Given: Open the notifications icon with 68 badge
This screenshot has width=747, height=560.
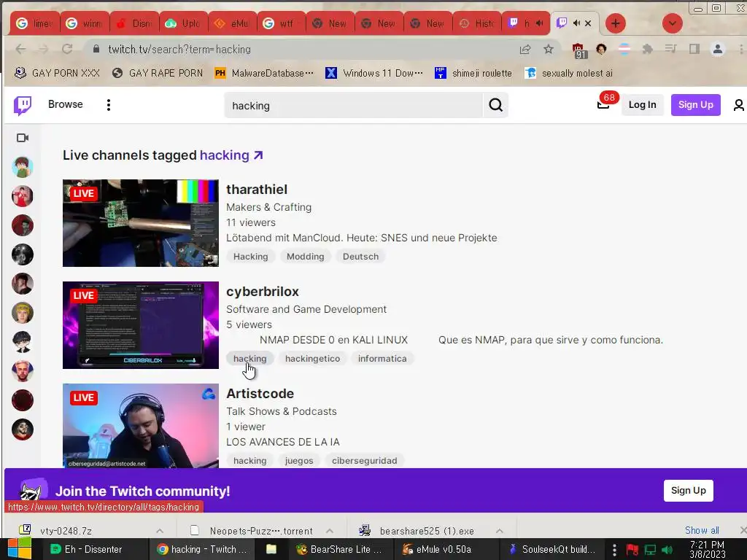Looking at the screenshot, I should [603, 105].
